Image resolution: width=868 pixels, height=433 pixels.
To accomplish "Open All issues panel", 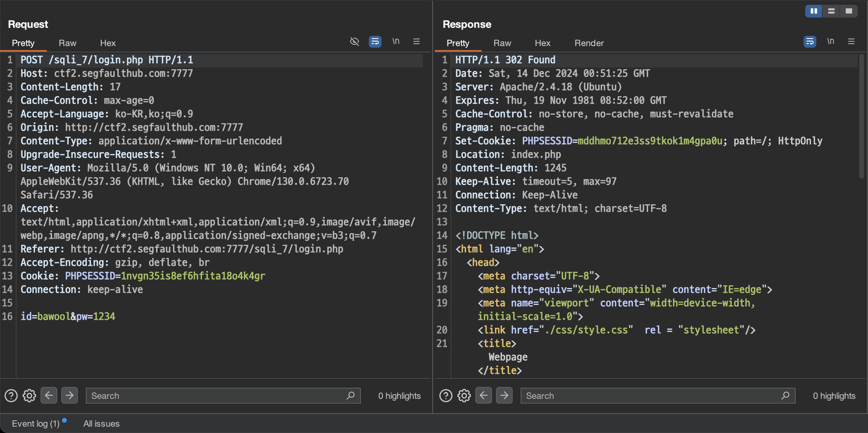I will (101, 423).
